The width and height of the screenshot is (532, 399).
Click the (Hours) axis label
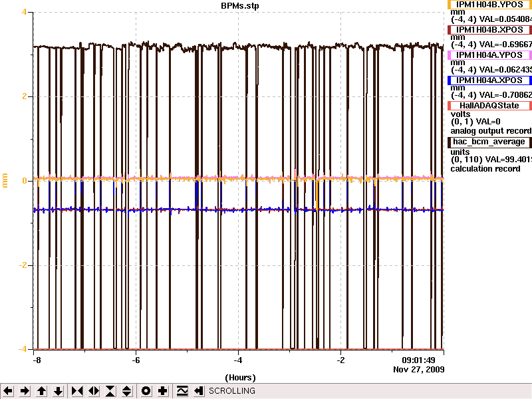pos(240,378)
